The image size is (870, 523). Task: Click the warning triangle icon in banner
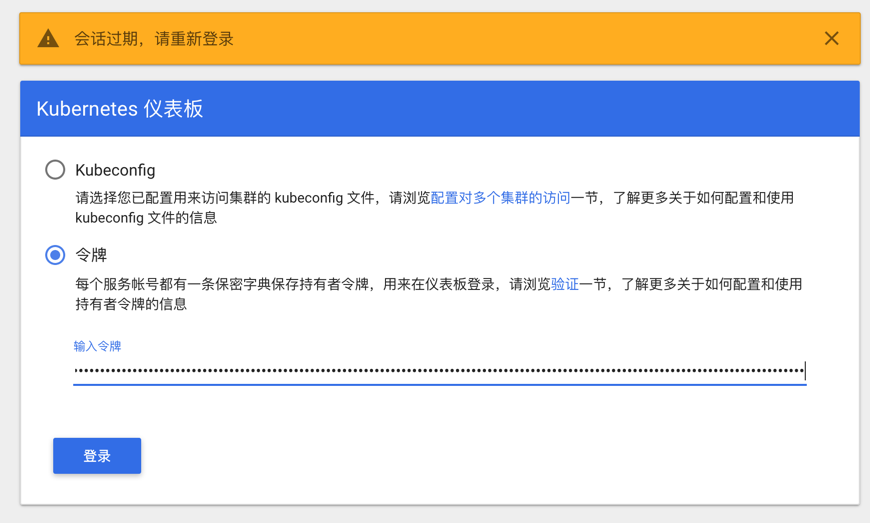click(x=48, y=39)
